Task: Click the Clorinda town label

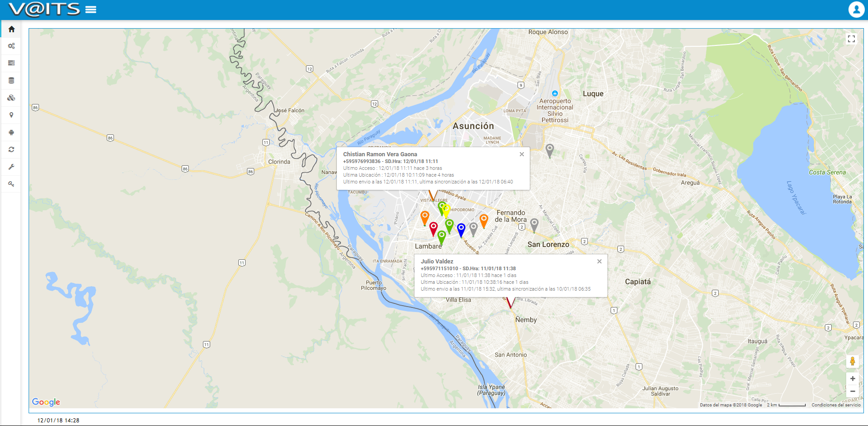Action: (x=279, y=162)
